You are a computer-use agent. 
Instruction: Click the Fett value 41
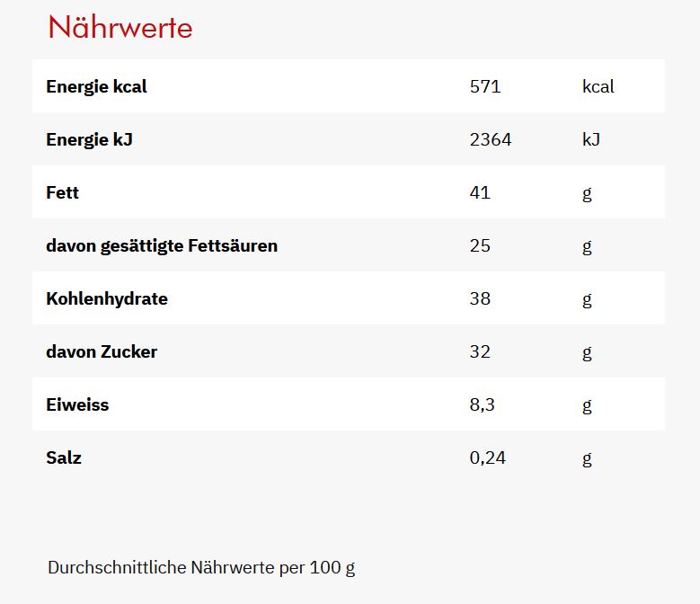(480, 192)
